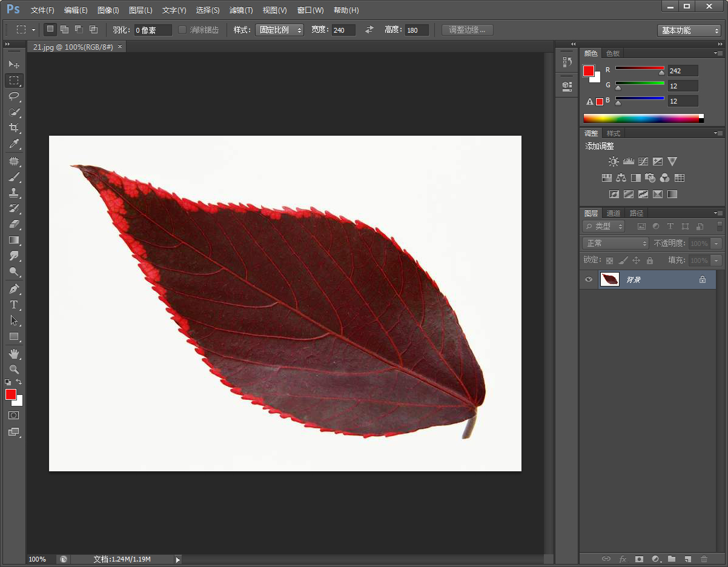
Task: Select the Crop tool
Action: point(14,128)
